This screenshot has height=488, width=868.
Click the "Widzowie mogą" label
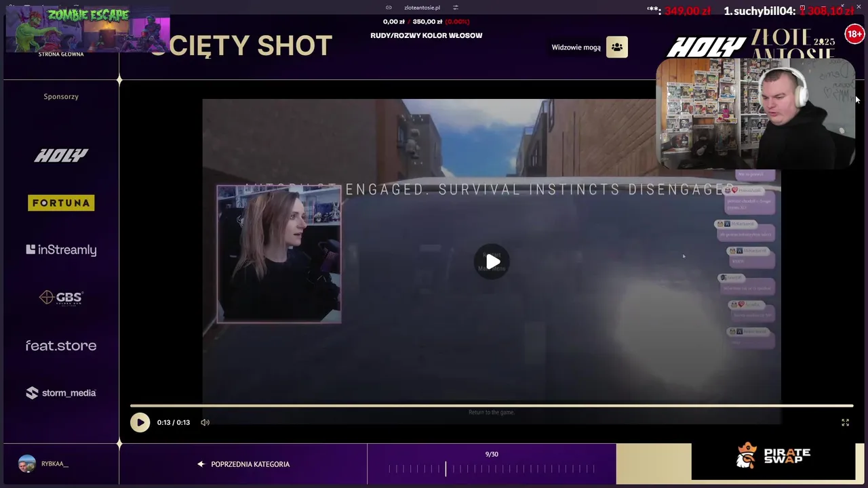coord(576,47)
